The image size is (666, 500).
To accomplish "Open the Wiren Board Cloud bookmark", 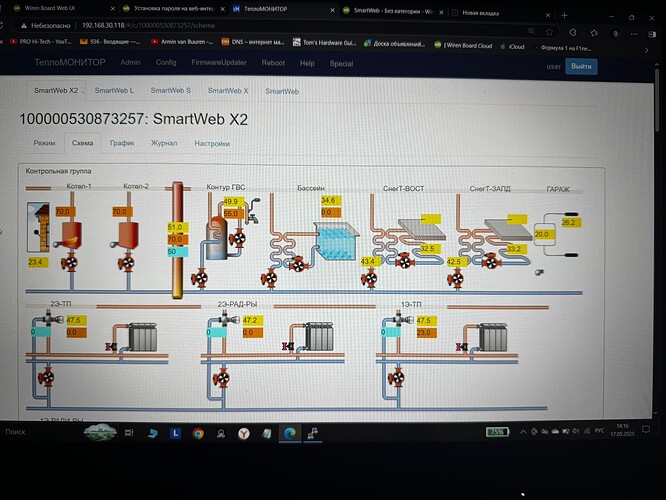I will point(463,45).
